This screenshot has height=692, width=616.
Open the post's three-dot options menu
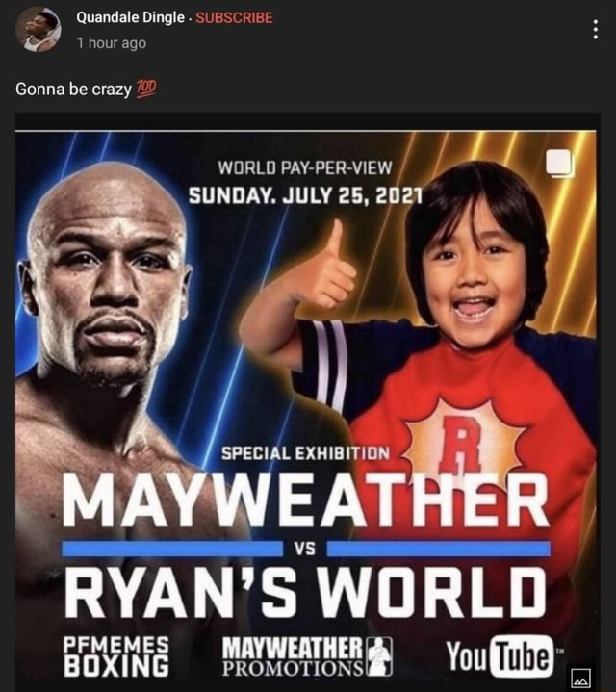tap(595, 30)
